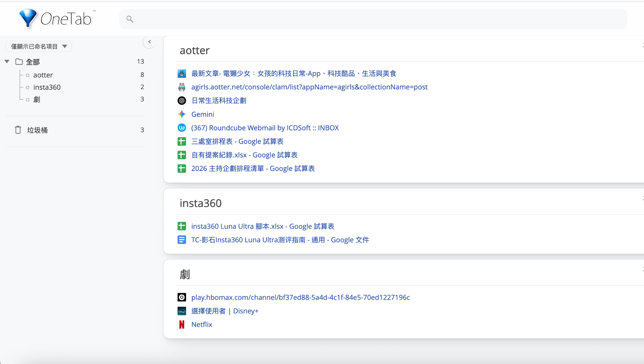Click bullet marker beside insta360 in sidebar
Image resolution: width=644 pixels, height=364 pixels.
[28, 88]
